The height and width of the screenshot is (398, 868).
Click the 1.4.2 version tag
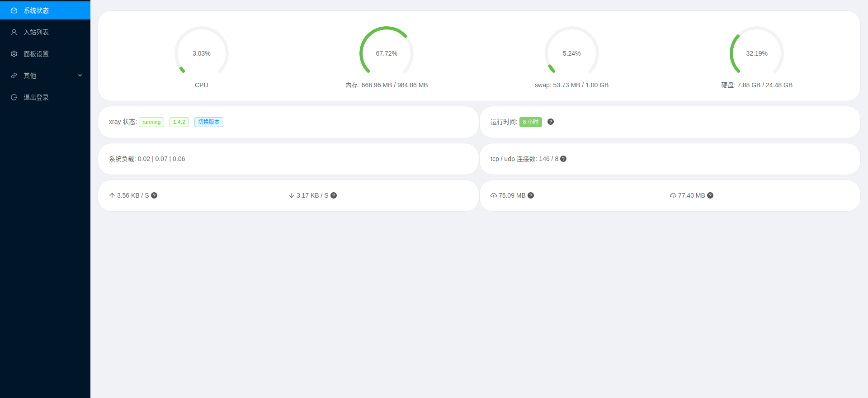[x=179, y=122]
